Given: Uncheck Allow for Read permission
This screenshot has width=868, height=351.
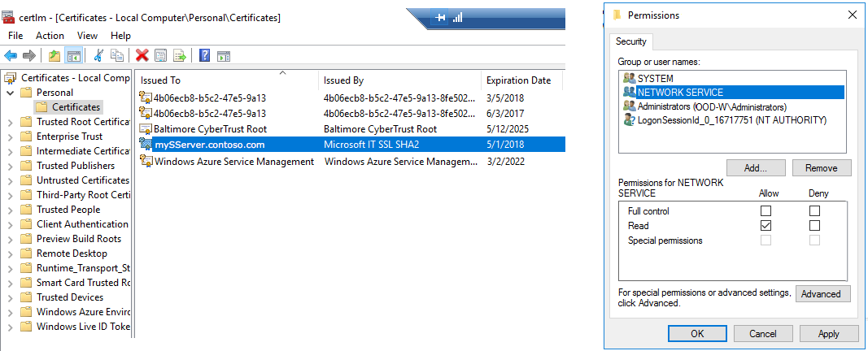Looking at the screenshot, I should click(766, 226).
